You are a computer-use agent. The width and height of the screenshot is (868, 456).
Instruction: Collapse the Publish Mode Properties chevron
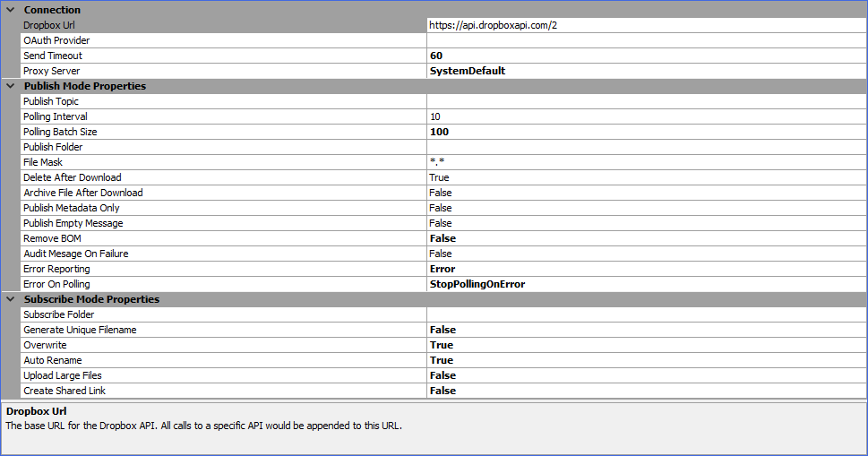(11, 86)
